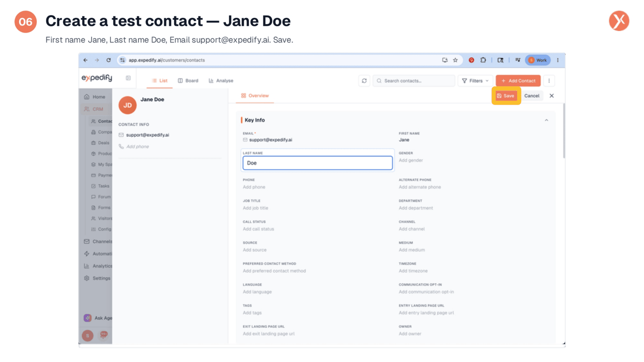Click the Last Name field containing Doe
The height and width of the screenshot is (362, 644).
(318, 163)
